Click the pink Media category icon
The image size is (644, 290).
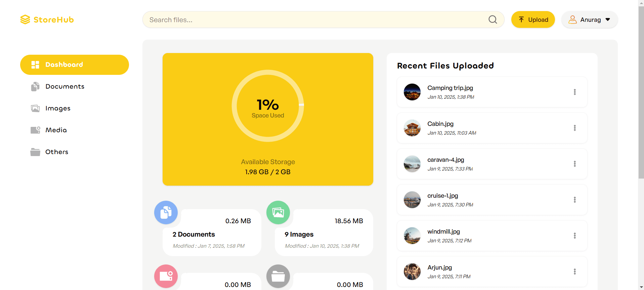tap(166, 276)
